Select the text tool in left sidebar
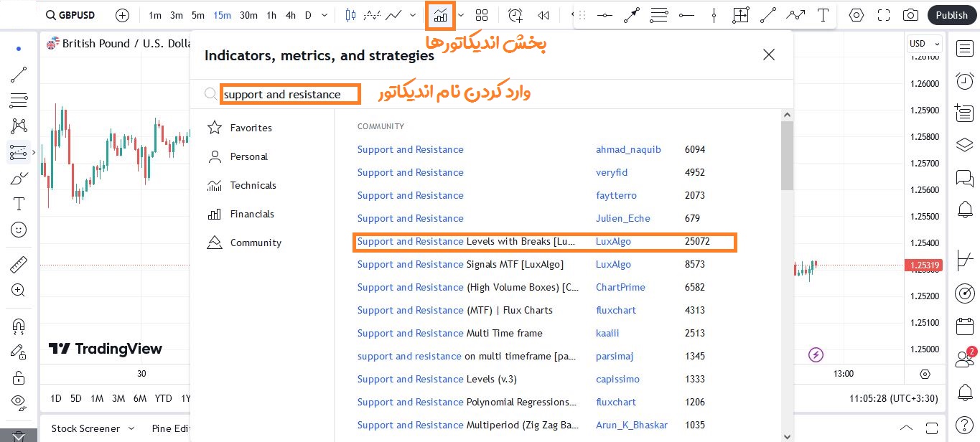980x442 pixels. [19, 204]
